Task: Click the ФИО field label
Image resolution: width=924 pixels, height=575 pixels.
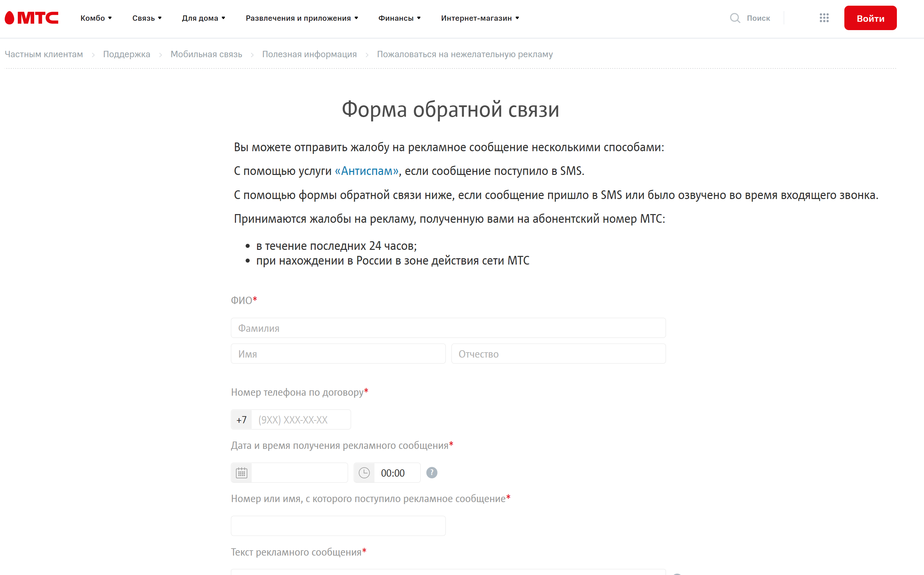Action: coord(244,300)
